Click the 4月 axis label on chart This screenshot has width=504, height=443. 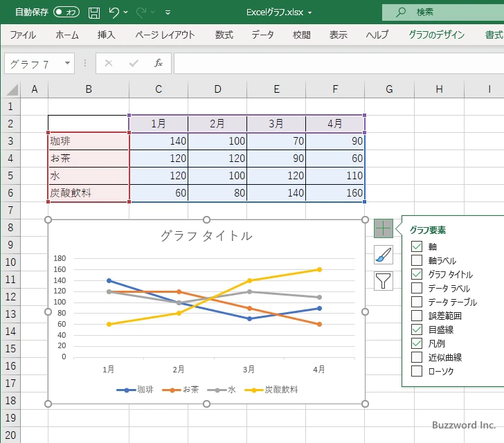pyautogui.click(x=319, y=370)
